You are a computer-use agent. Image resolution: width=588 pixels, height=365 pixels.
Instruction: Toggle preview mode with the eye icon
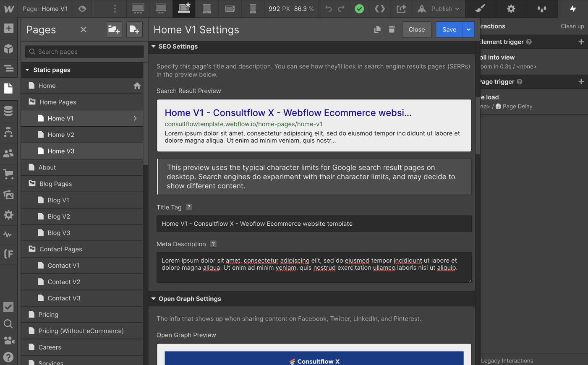coord(82,9)
